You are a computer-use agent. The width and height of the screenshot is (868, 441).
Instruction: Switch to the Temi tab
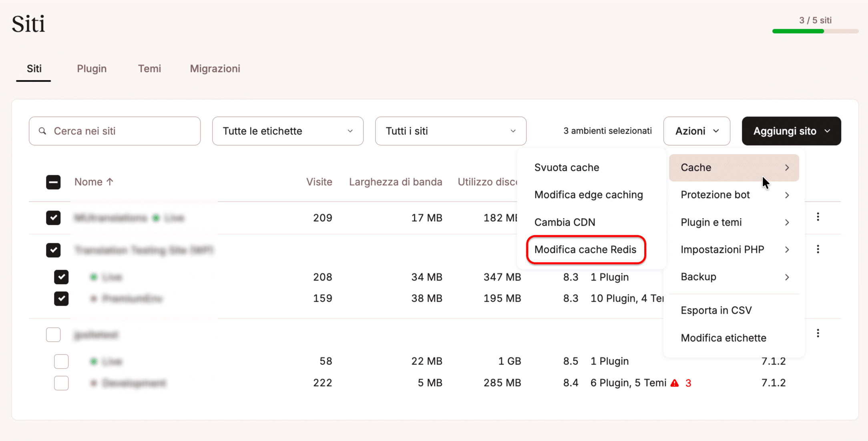[149, 68]
